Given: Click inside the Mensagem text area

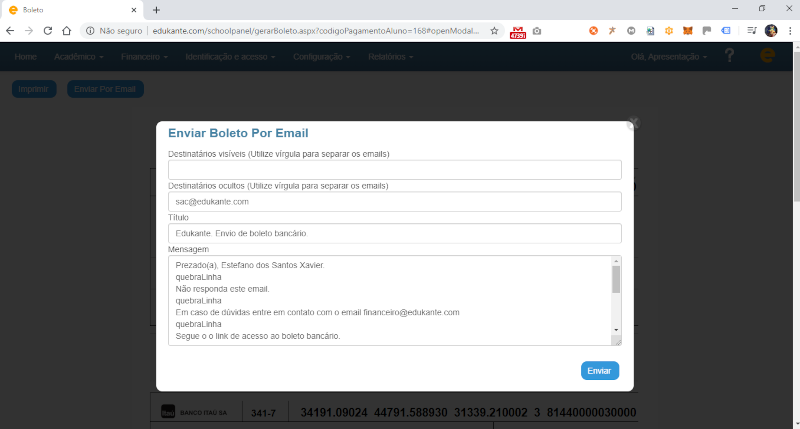Looking at the screenshot, I should point(390,300).
